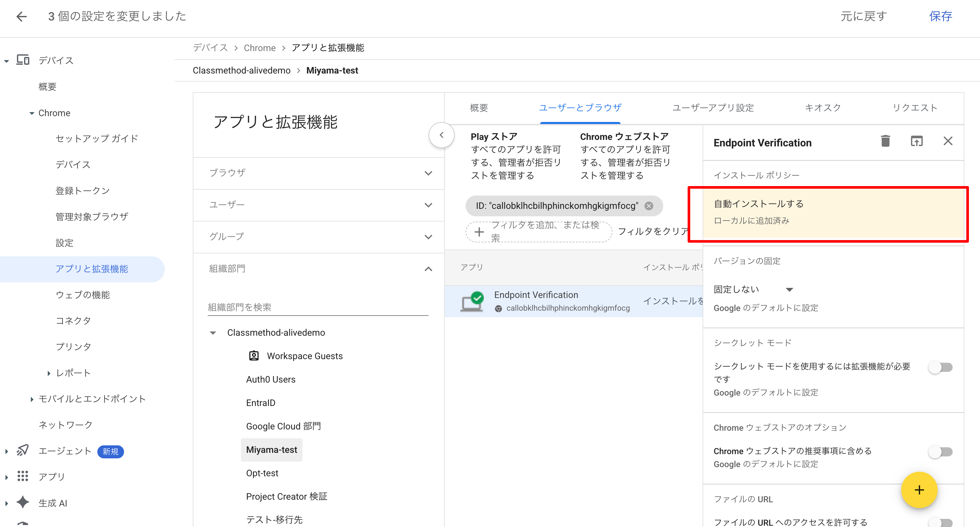Open 設定 under Chrome in sidebar
Image resolution: width=980 pixels, height=527 pixels.
click(x=64, y=243)
